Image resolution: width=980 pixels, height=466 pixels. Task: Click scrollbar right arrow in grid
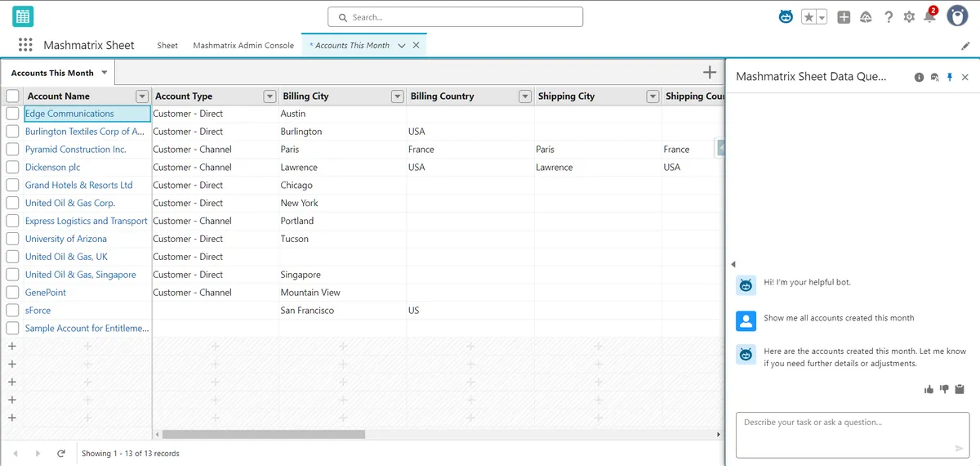coord(719,435)
